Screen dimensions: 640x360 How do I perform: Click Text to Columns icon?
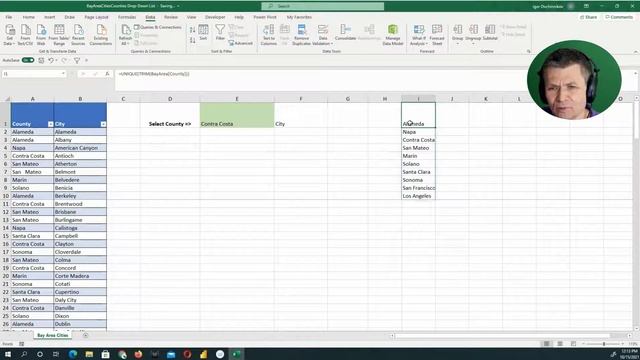point(269,35)
